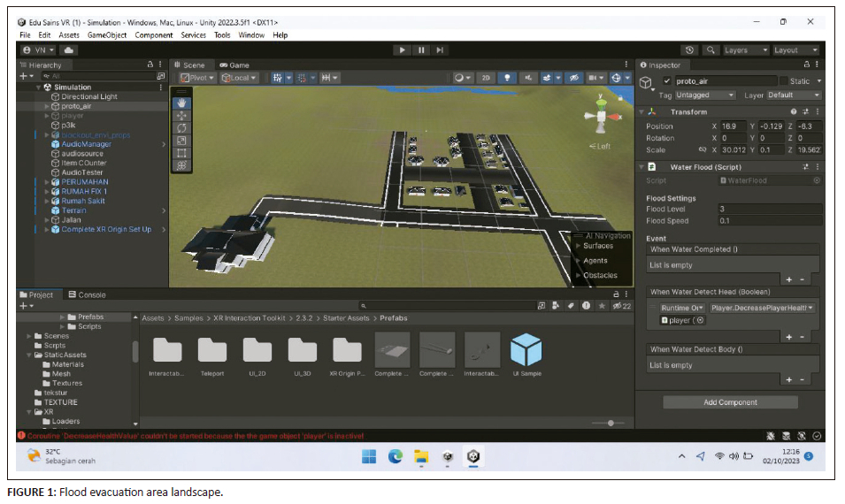Click the Flood Level value field

point(770,209)
